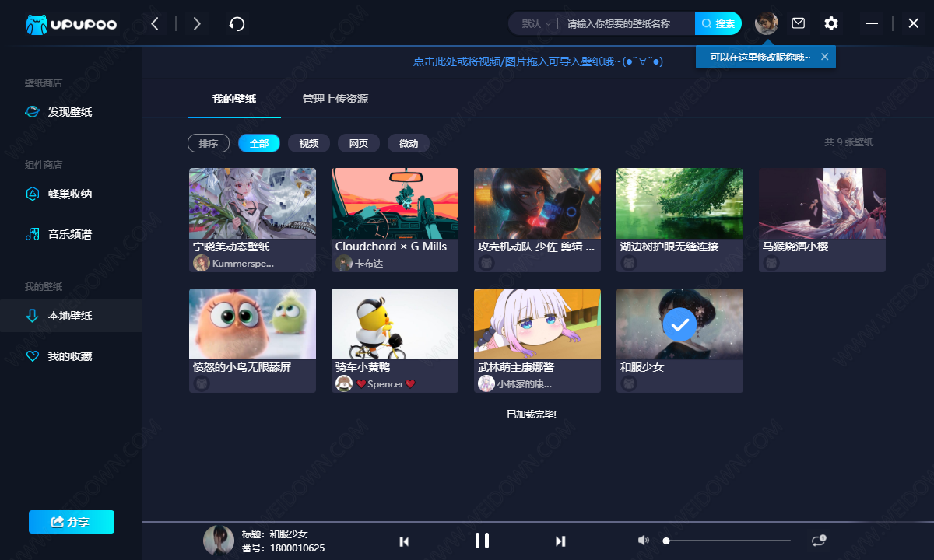Image resolution: width=934 pixels, height=560 pixels.
Task: Filter by 微动
Action: [x=409, y=143]
